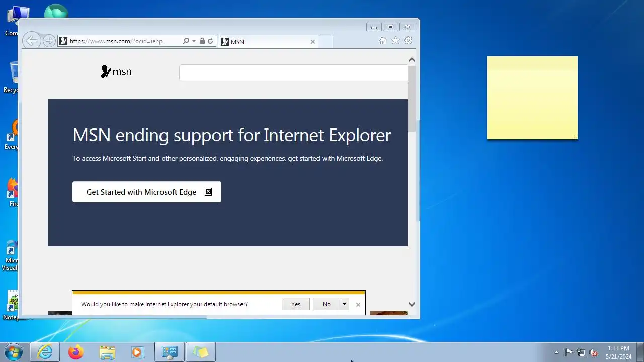This screenshot has width=644, height=362.
Task: Click Internet Explorer in the taskbar
Action: point(45,352)
